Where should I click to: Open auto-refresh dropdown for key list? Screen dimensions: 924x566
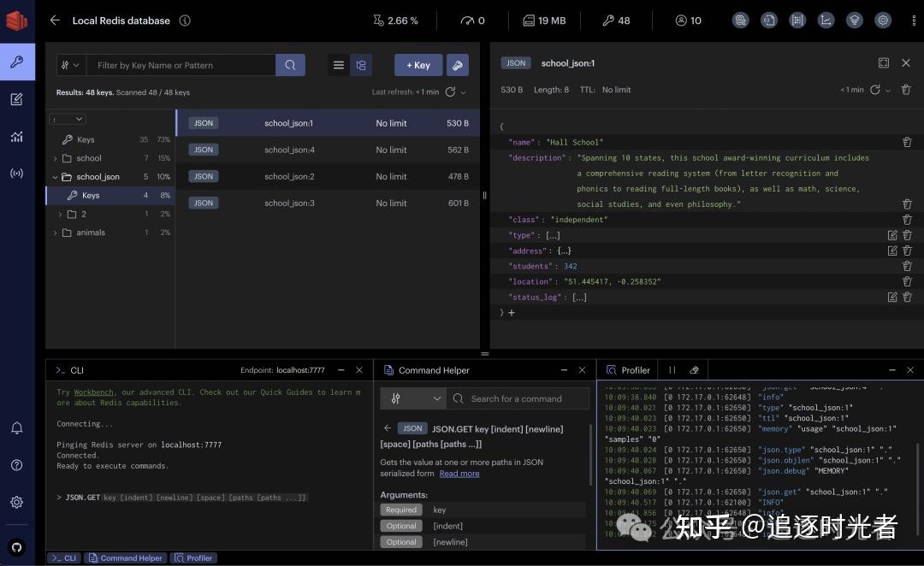[463, 92]
